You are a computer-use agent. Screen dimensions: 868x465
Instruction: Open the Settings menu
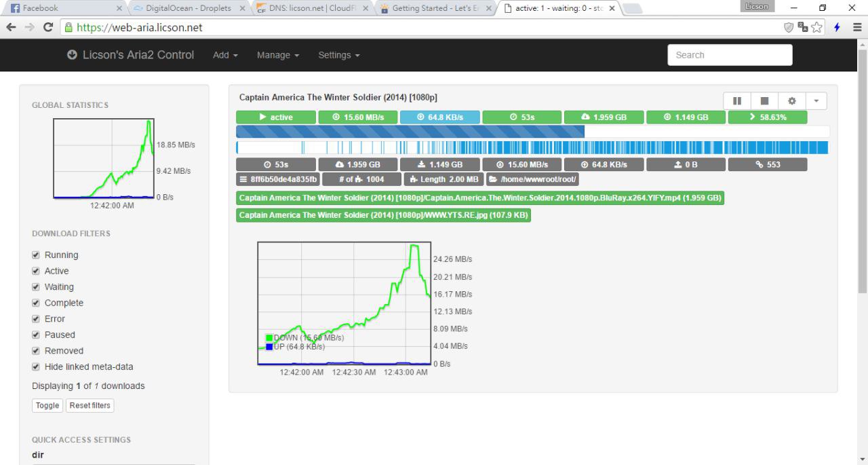point(338,55)
